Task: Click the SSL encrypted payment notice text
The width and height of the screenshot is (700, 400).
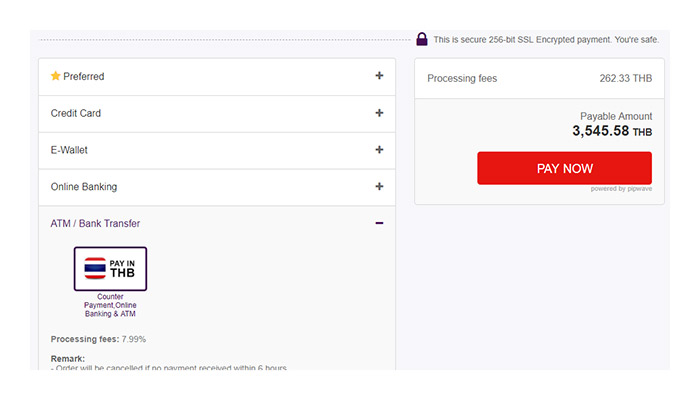Action: (x=546, y=40)
